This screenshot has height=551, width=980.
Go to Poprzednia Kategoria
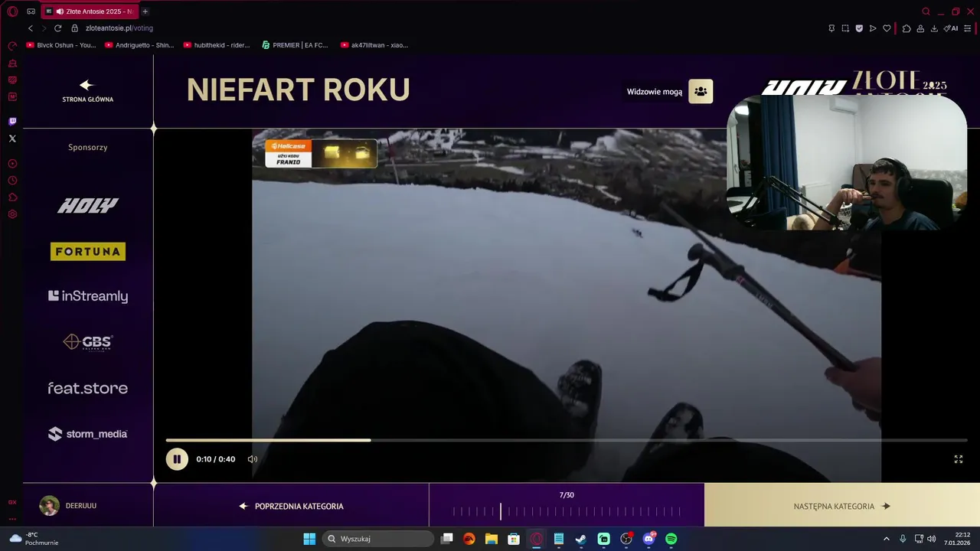(x=291, y=506)
